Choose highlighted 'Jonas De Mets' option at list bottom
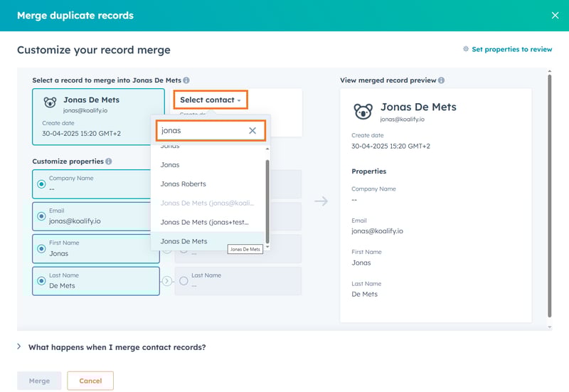 tap(208, 241)
